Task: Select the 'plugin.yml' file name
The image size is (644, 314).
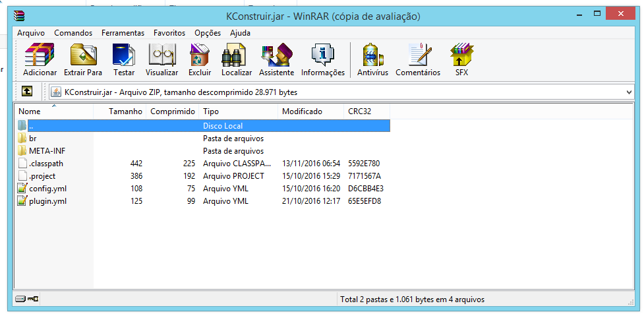Action: pyautogui.click(x=47, y=201)
